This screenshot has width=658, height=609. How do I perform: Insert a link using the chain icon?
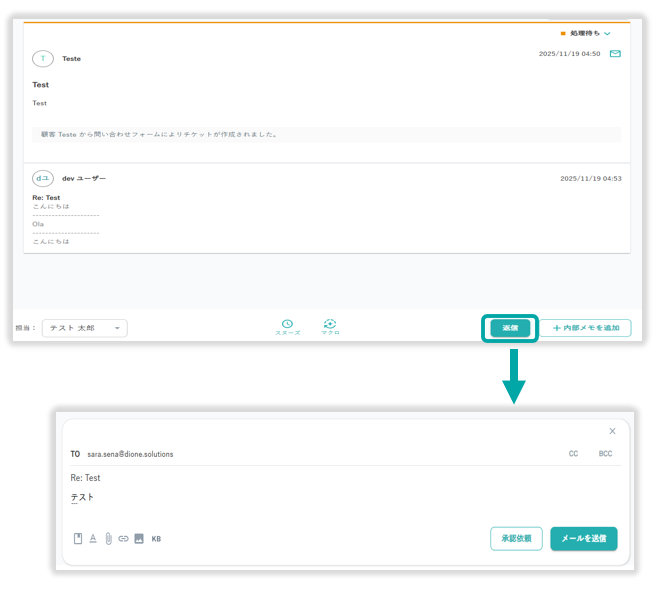123,538
